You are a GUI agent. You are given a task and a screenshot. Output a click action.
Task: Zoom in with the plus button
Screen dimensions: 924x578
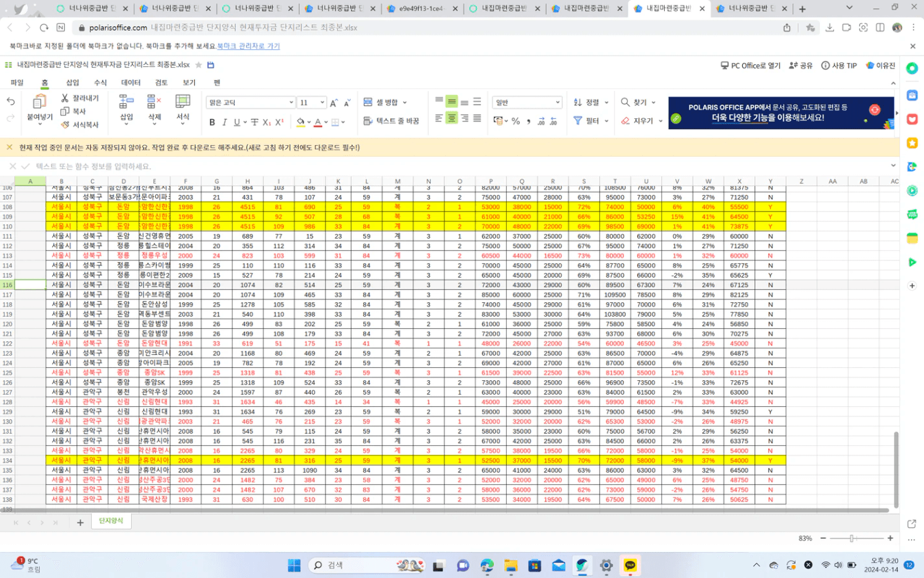[890, 538]
